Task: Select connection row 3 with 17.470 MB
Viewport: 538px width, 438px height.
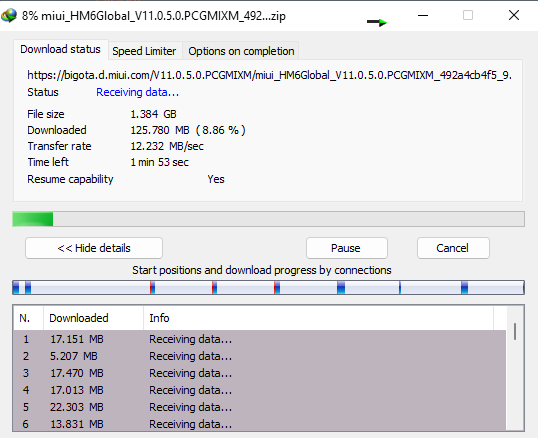Action: click(x=260, y=373)
